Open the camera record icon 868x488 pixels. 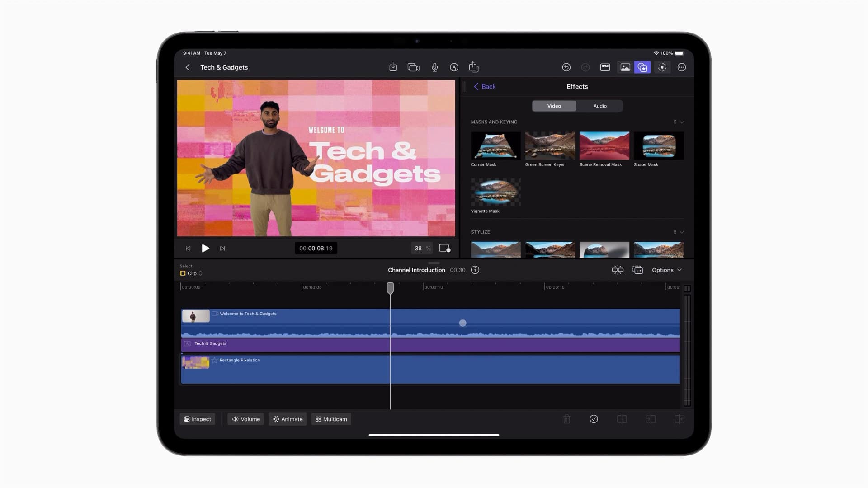(x=413, y=67)
